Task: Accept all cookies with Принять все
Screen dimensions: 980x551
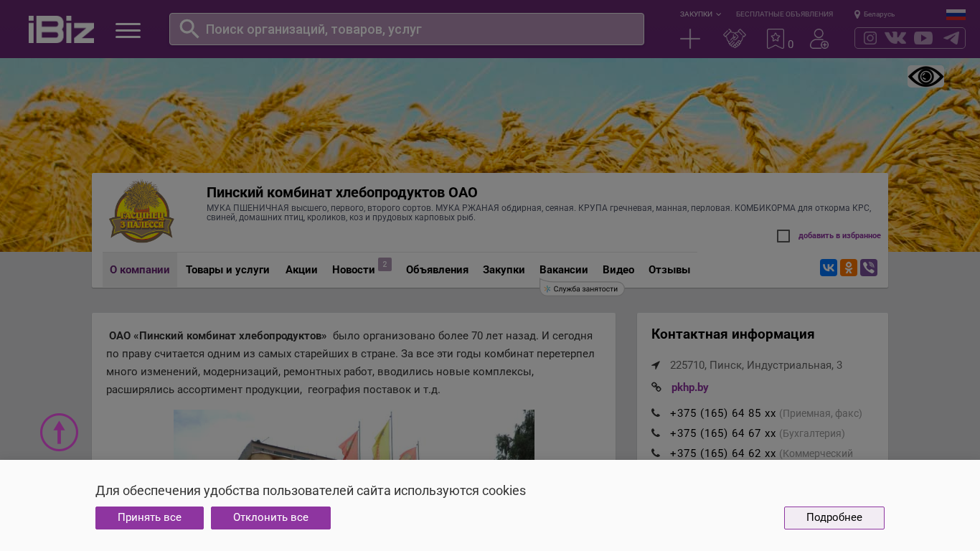Action: 149,518
